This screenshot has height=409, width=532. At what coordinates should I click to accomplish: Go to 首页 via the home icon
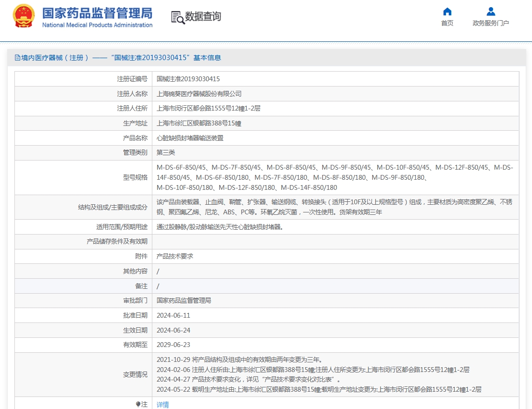447,12
